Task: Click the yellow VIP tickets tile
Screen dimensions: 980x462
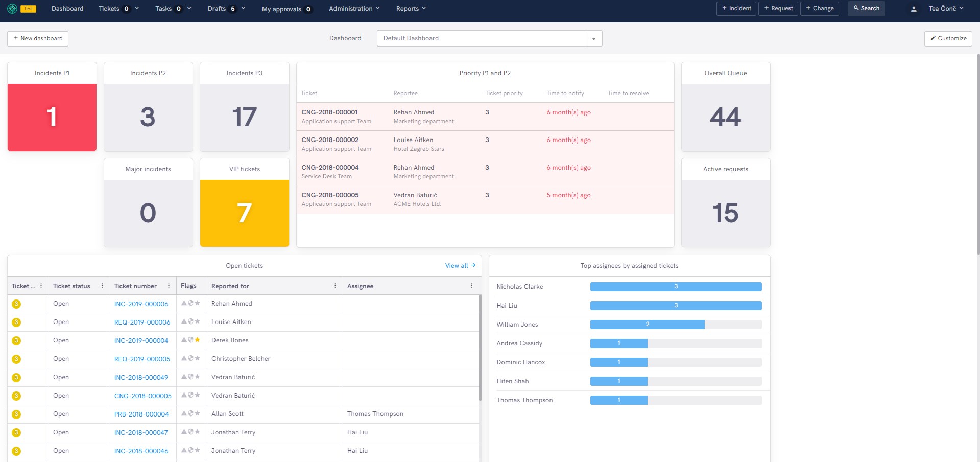Action: tap(245, 213)
